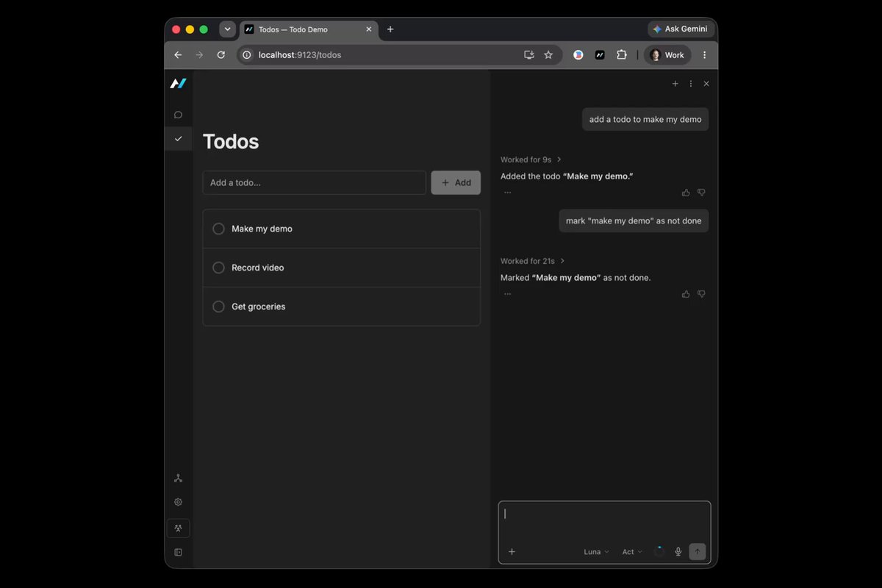Open the chat icon in left sidebar
The height and width of the screenshot is (588, 882).
(178, 115)
